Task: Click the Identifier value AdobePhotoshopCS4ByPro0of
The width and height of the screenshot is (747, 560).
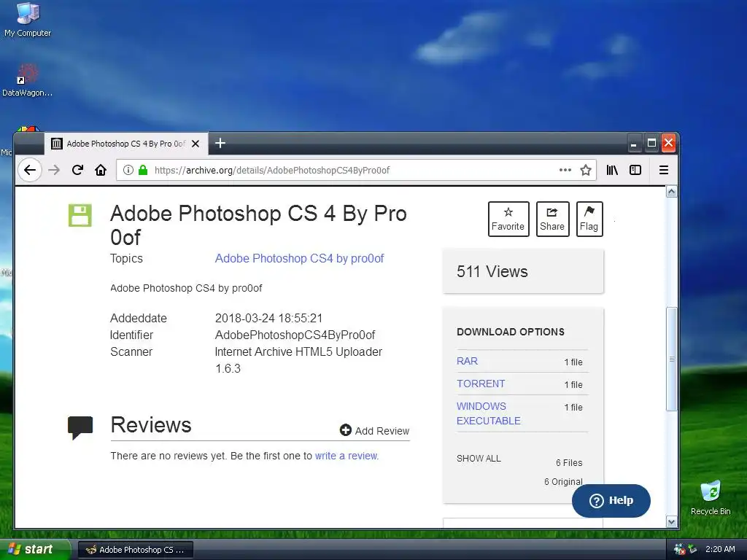Action: click(x=295, y=335)
